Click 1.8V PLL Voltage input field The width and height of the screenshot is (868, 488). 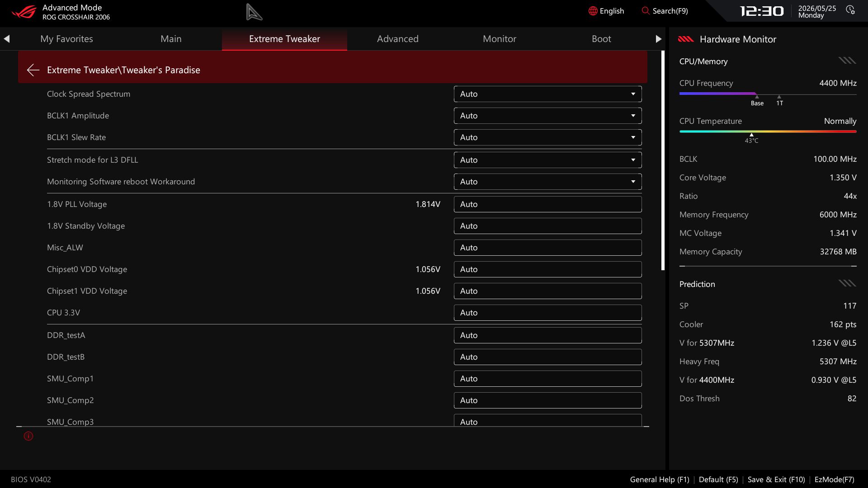coord(547,204)
